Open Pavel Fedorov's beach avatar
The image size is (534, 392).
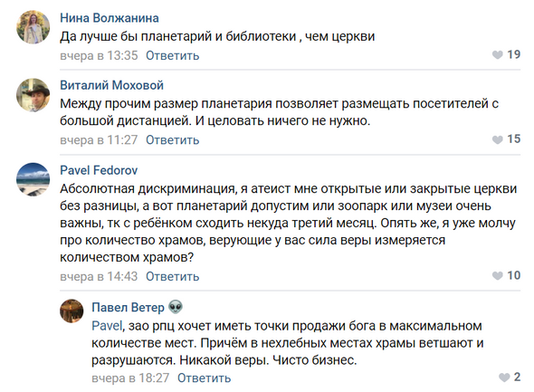point(33,179)
